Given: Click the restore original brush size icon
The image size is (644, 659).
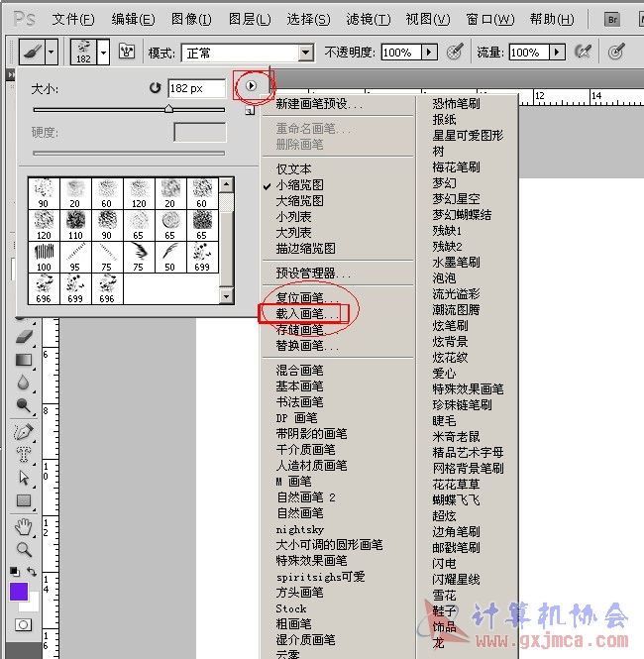Looking at the screenshot, I should (x=155, y=88).
